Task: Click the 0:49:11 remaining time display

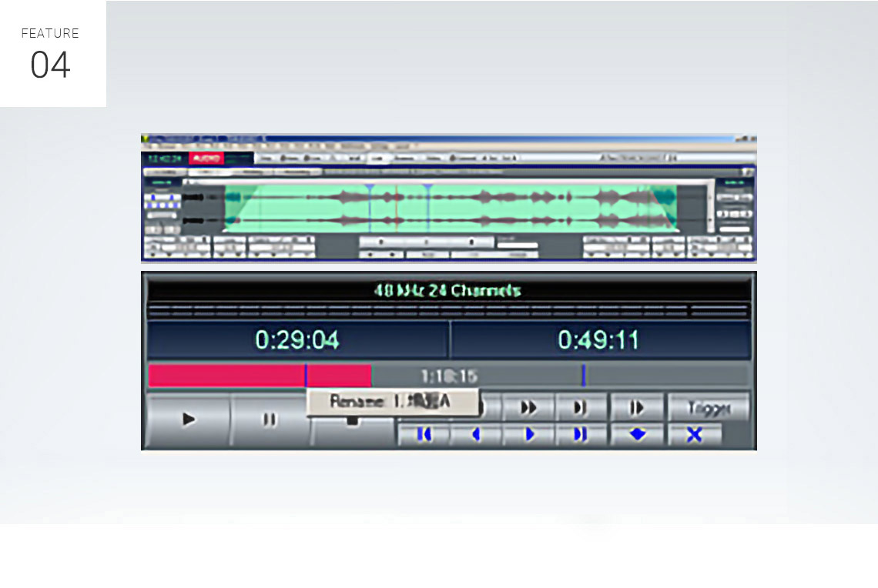Action: coord(599,340)
